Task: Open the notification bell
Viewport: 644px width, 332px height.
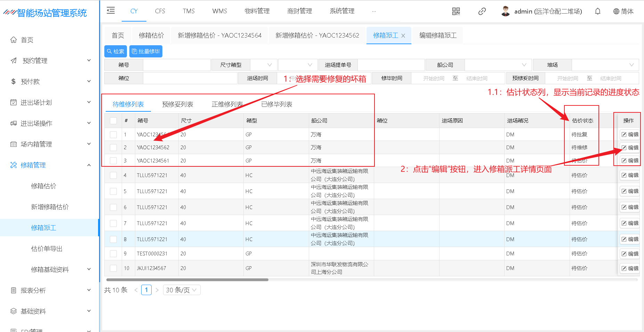Action: pos(597,11)
